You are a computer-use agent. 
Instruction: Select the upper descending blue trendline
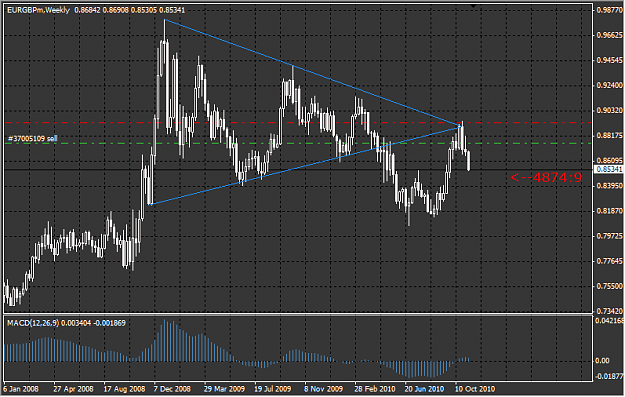click(312, 73)
